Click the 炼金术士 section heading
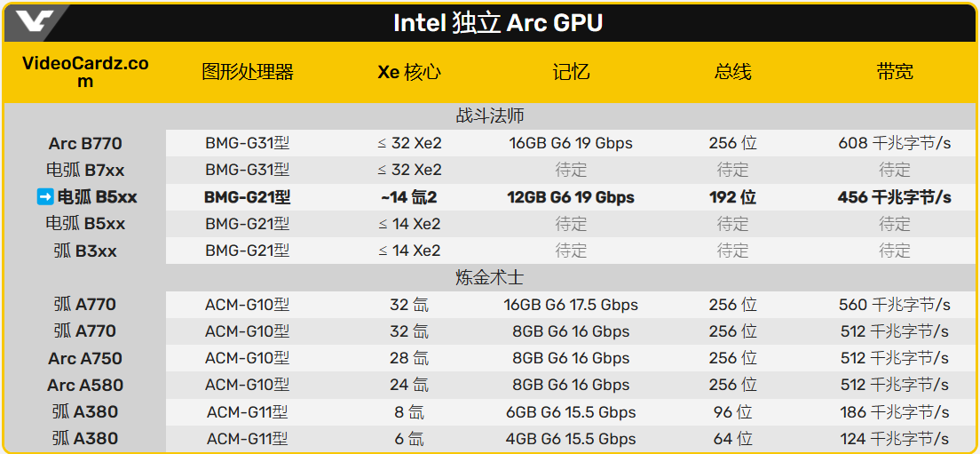This screenshot has width=980, height=454. [x=490, y=278]
